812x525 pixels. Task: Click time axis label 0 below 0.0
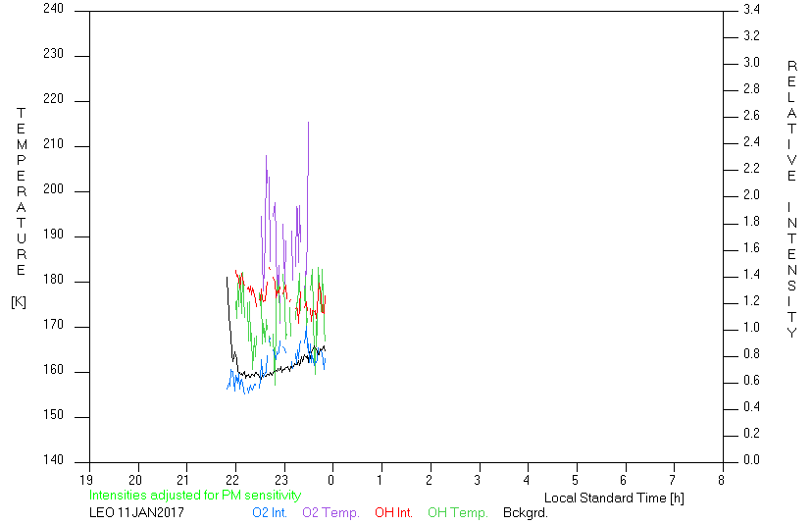click(330, 480)
